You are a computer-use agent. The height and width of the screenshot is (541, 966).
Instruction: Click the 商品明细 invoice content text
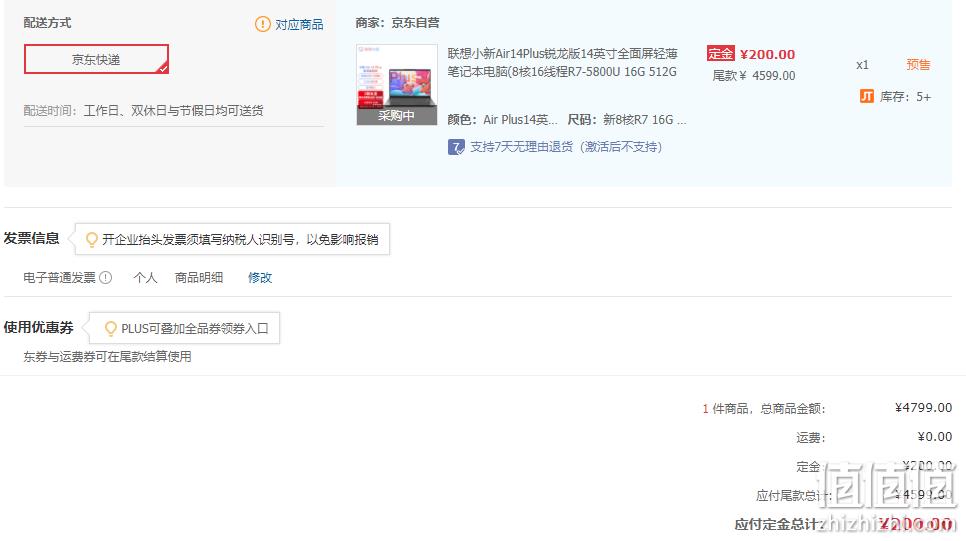(x=199, y=277)
